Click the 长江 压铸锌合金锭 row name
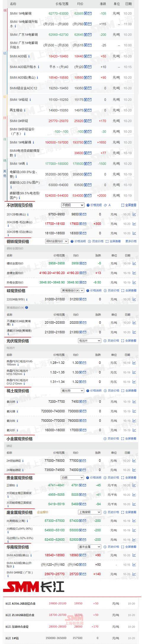The image size is (142, 644). [x=17, y=627]
